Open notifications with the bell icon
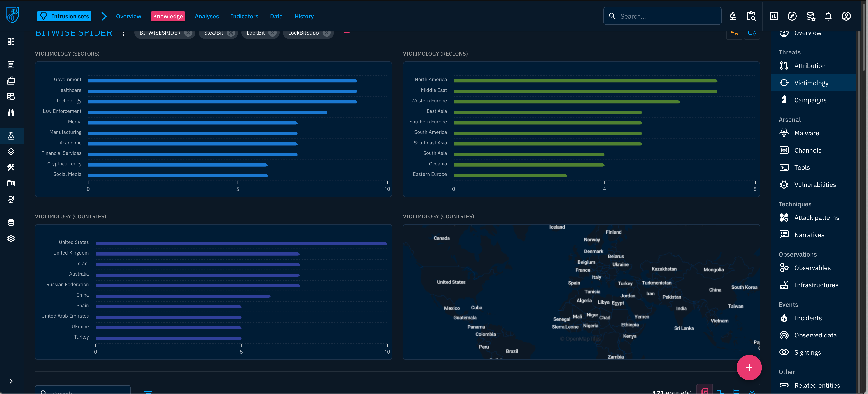 tap(828, 16)
